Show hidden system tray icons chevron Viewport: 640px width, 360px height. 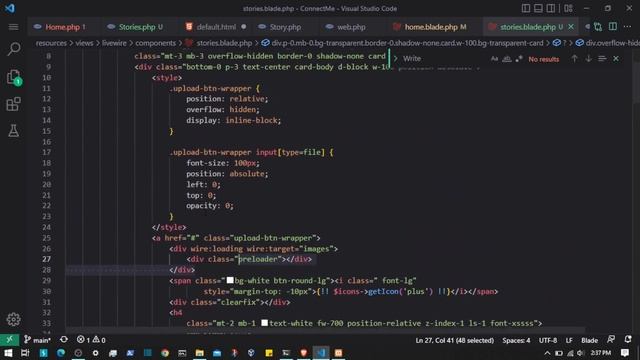click(x=547, y=353)
